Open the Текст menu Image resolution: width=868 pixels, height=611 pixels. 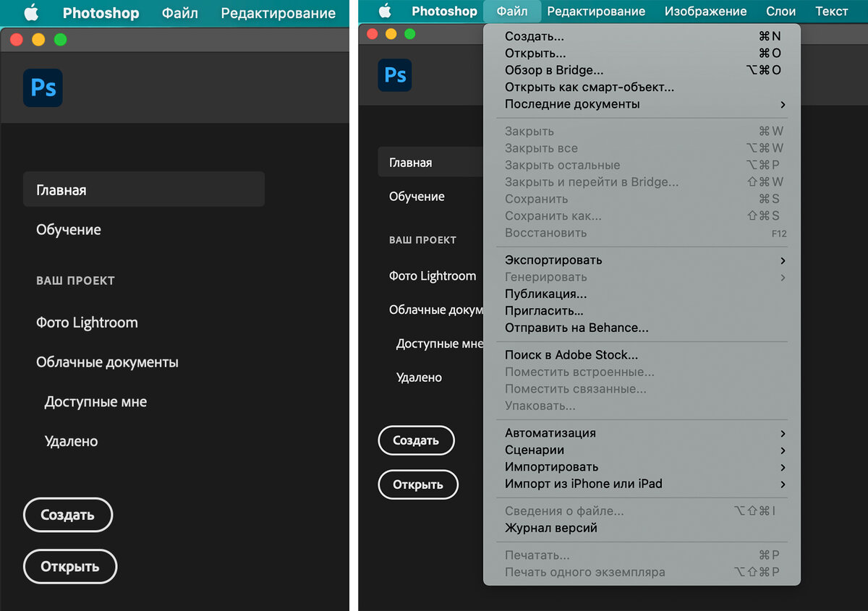click(831, 12)
